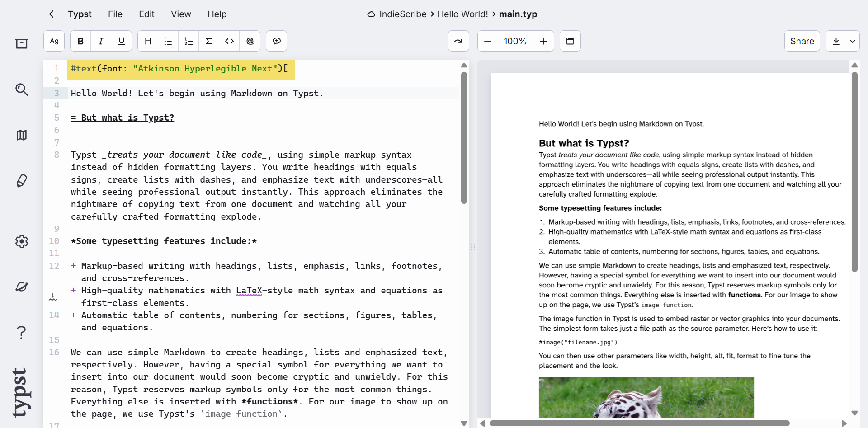Insert a heading with H icon

point(148,41)
